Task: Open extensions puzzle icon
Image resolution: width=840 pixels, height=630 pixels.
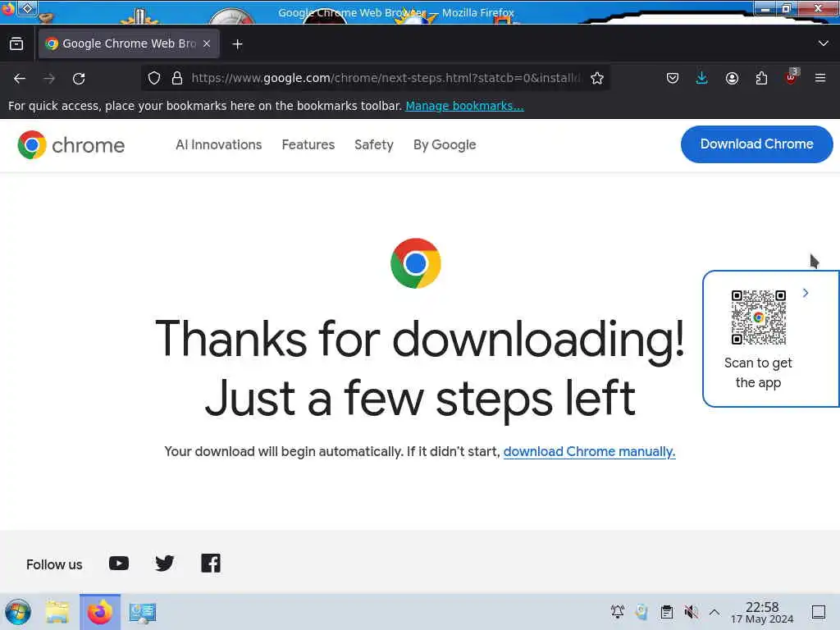Action: 761,78
